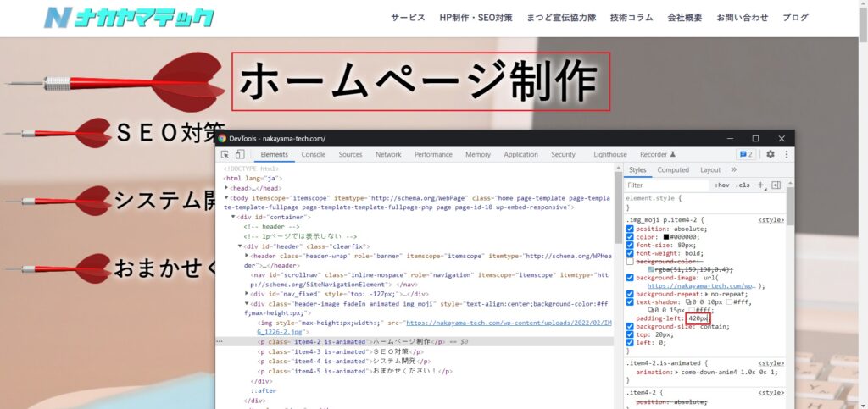This screenshot has height=409, width=868.
Task: Open the DevTools three-dot menu
Action: (x=786, y=155)
